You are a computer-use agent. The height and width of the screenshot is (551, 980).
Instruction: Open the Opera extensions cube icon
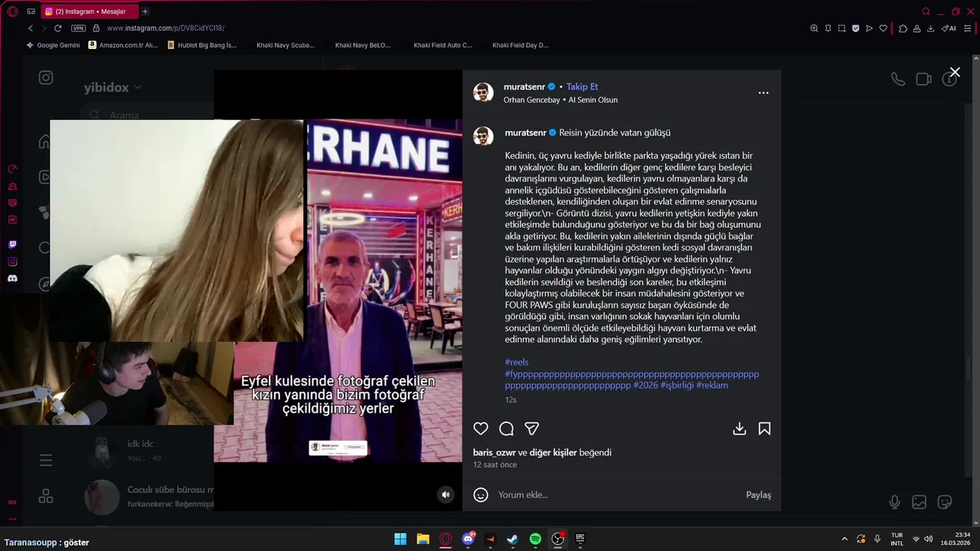(903, 28)
